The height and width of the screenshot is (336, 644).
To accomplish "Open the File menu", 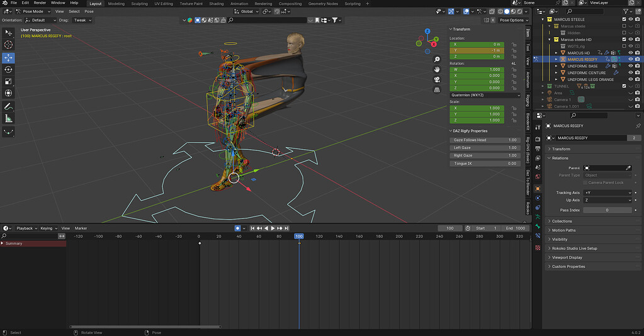I will point(14,3).
